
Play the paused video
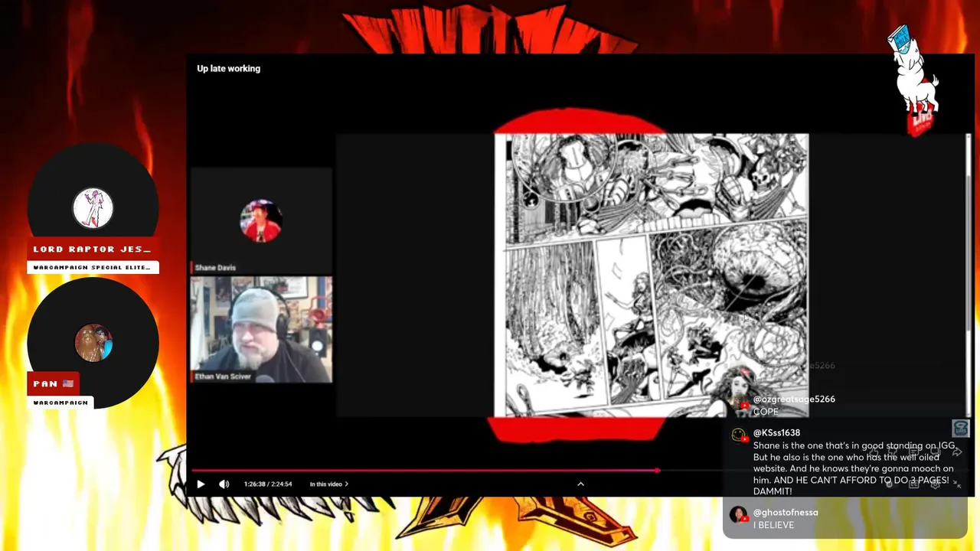[201, 484]
